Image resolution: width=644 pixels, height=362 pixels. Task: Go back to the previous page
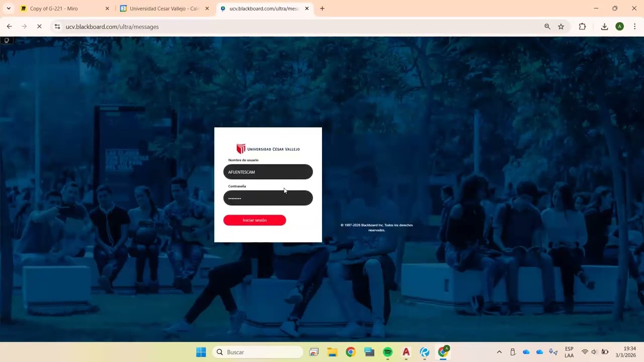pos(9,27)
